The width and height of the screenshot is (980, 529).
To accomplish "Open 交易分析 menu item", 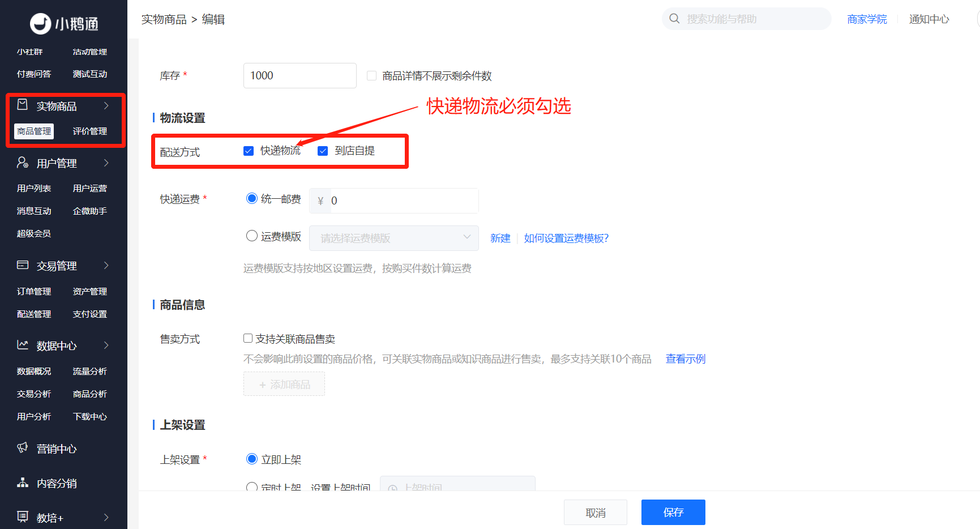I will click(x=34, y=394).
